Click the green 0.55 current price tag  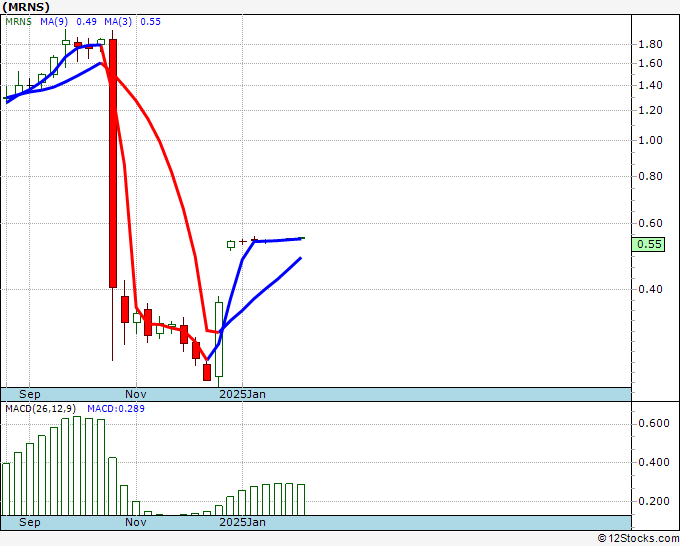point(648,245)
